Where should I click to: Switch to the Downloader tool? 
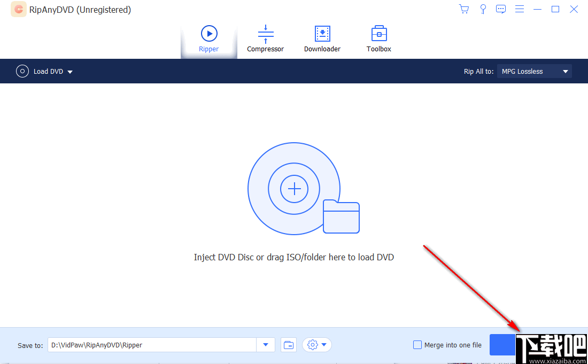[x=322, y=38]
